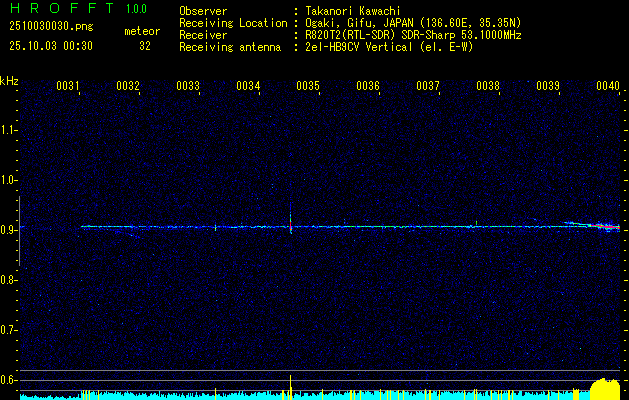
Task: Click the kHz axis unit label
Action: point(9,81)
